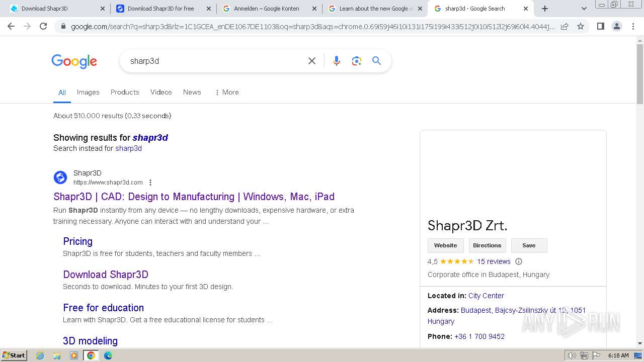Open a new tab with plus button
Screen dimensions: 644x362
point(544,9)
